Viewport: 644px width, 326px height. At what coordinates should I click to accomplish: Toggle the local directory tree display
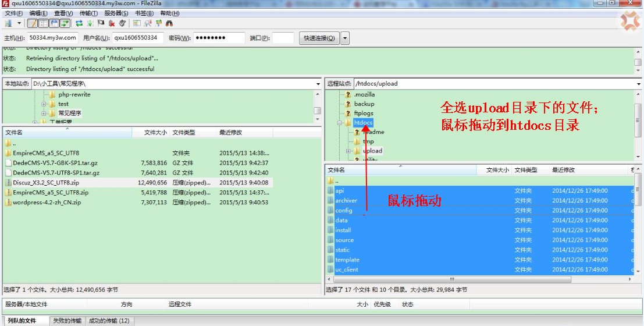coord(44,23)
